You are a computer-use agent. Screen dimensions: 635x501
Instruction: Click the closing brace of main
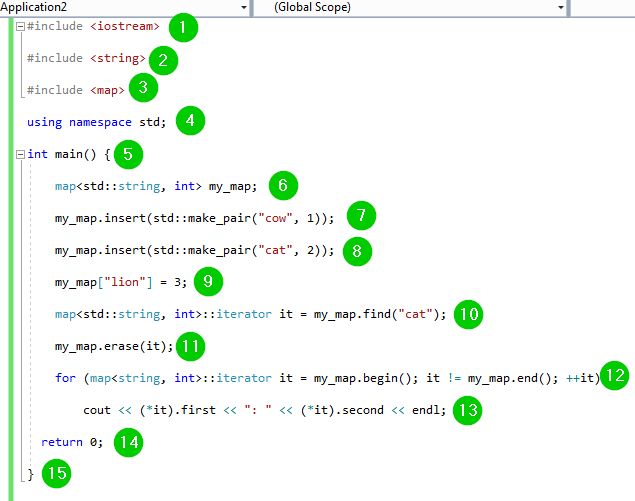(x=31, y=474)
